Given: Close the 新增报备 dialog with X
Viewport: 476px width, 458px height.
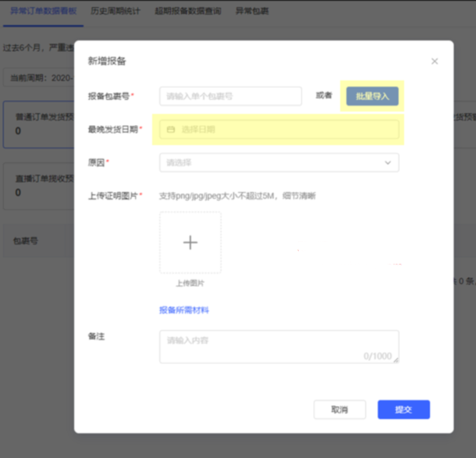Looking at the screenshot, I should click(435, 62).
